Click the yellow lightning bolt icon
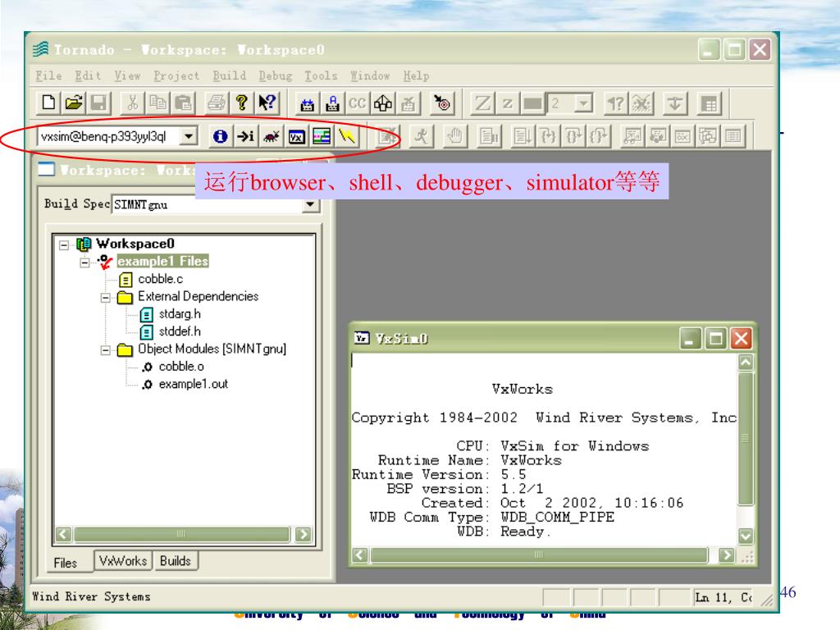 tap(347, 137)
